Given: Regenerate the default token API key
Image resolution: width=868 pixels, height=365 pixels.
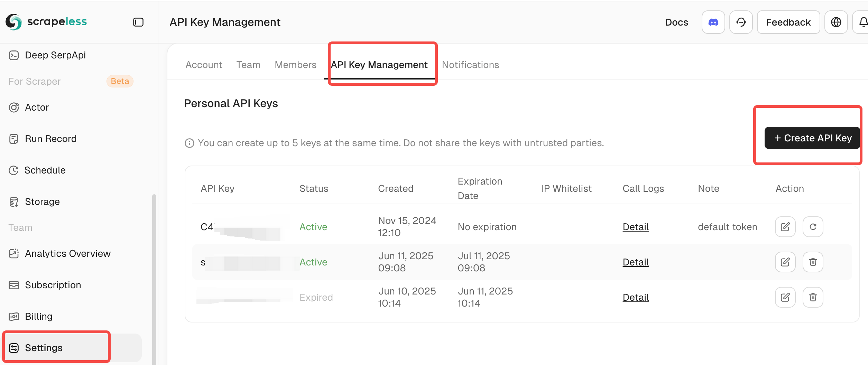Looking at the screenshot, I should point(813,227).
